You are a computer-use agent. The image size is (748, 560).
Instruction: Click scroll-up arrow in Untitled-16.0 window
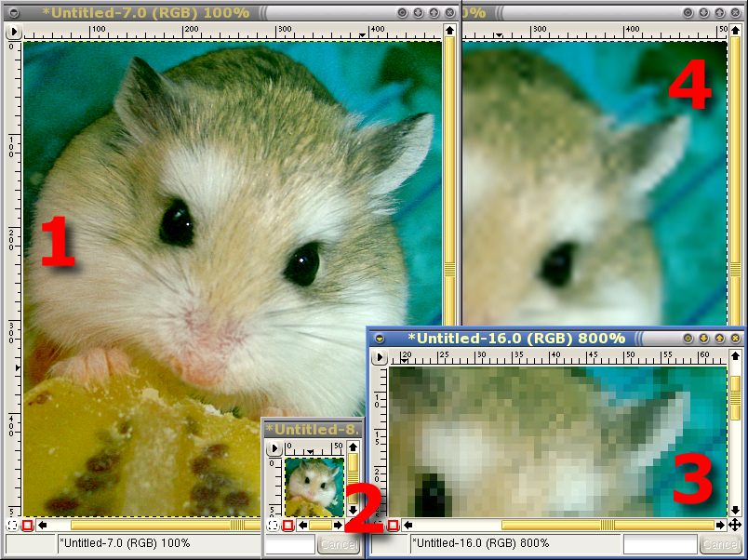[735, 356]
